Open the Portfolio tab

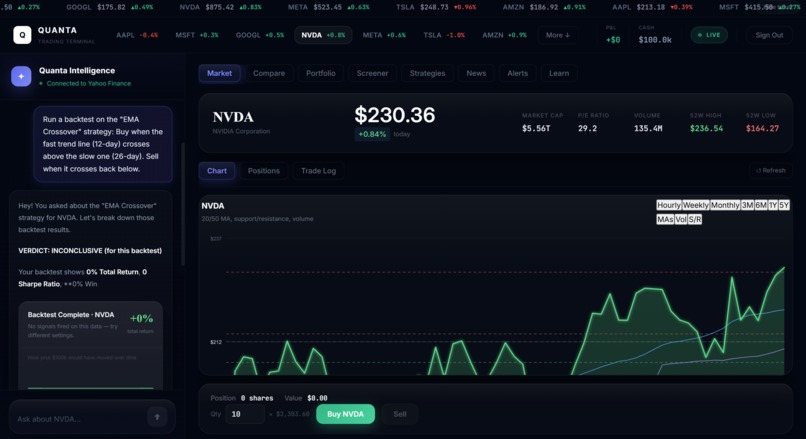click(321, 73)
